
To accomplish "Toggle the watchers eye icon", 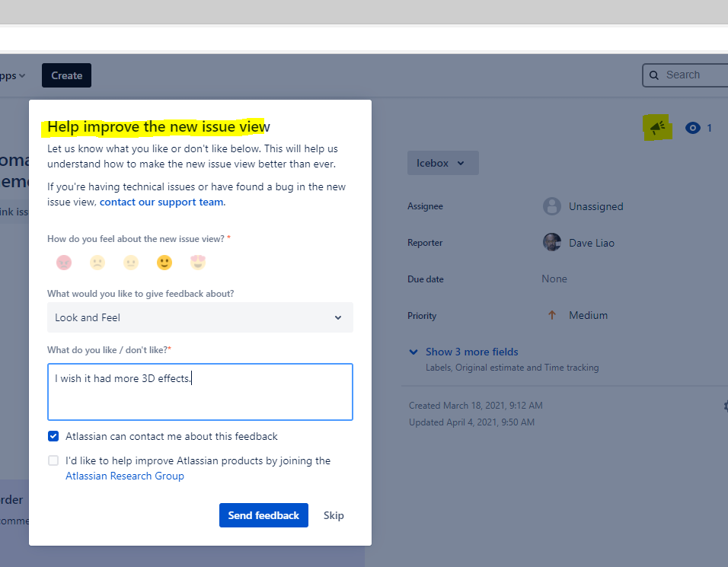I will (x=693, y=128).
